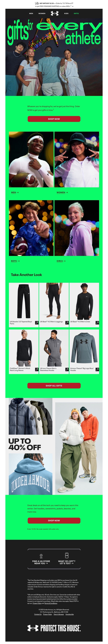Viewport: 108px width, 644px height.
Task: Click the store location pin icon
Action: 41,556
